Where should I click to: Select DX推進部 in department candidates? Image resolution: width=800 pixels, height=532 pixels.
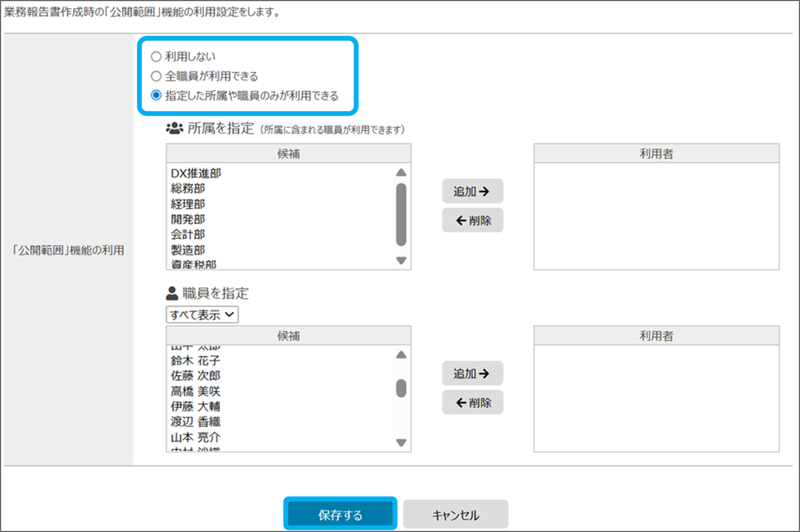point(196,173)
